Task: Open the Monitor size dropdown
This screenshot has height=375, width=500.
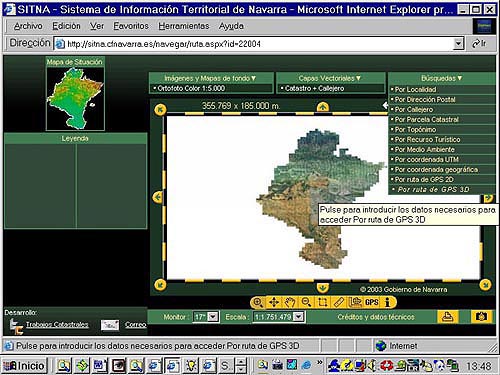Action: (213, 317)
